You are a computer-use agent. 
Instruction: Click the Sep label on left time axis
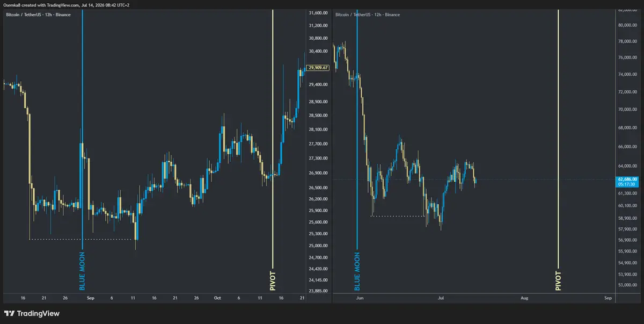tap(91, 298)
